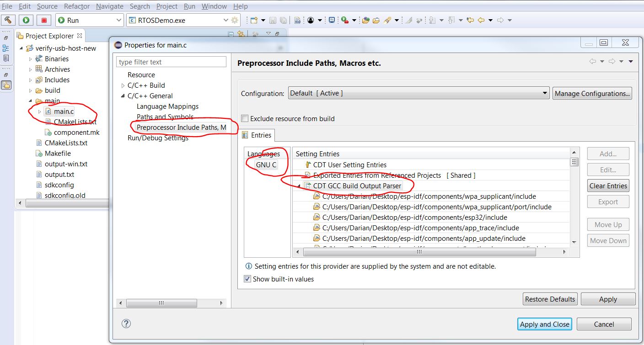Select output-win.txt in Project Explorer
This screenshot has width=644, height=345.
[66, 164]
